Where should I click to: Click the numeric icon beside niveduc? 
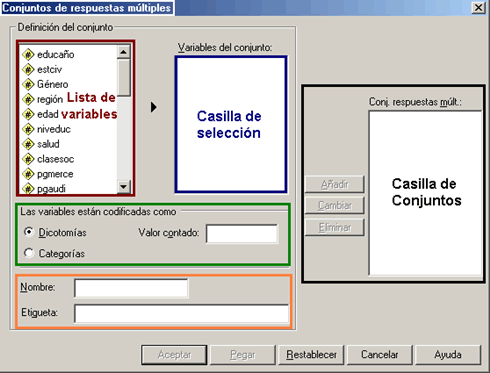coord(28,129)
